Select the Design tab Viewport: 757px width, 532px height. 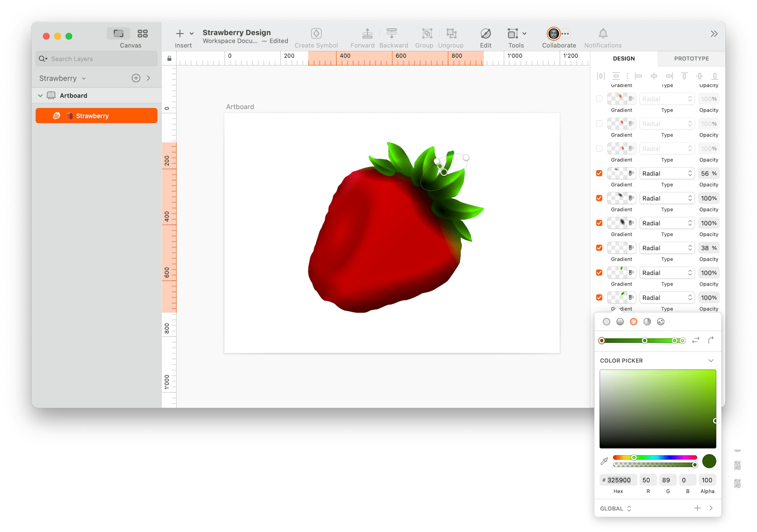pyautogui.click(x=623, y=58)
